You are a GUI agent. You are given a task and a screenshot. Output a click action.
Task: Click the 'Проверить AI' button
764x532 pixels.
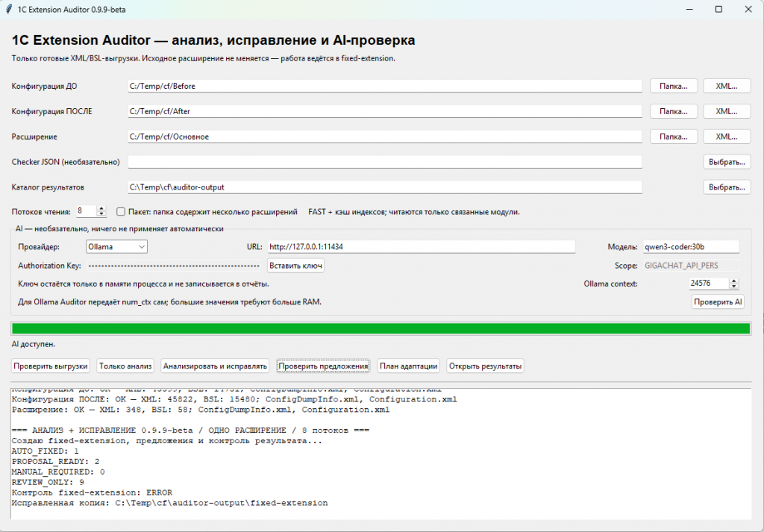[718, 302]
